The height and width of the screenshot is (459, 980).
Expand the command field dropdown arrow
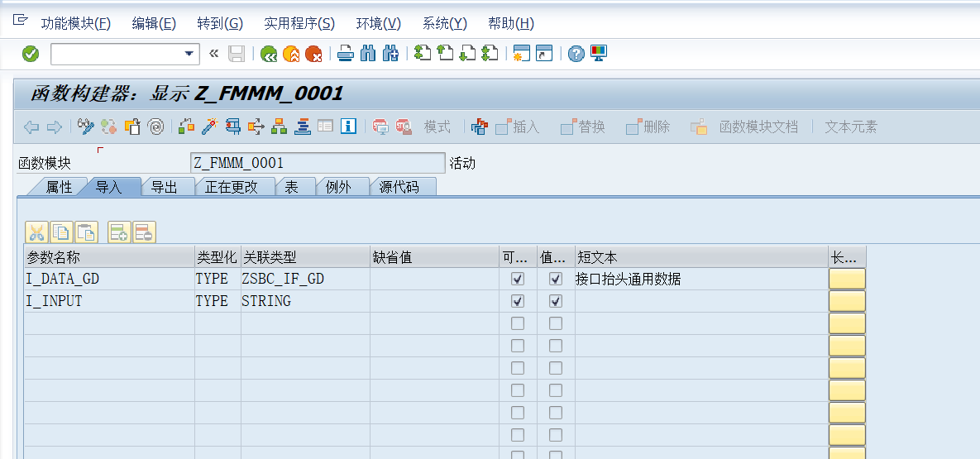tap(189, 55)
